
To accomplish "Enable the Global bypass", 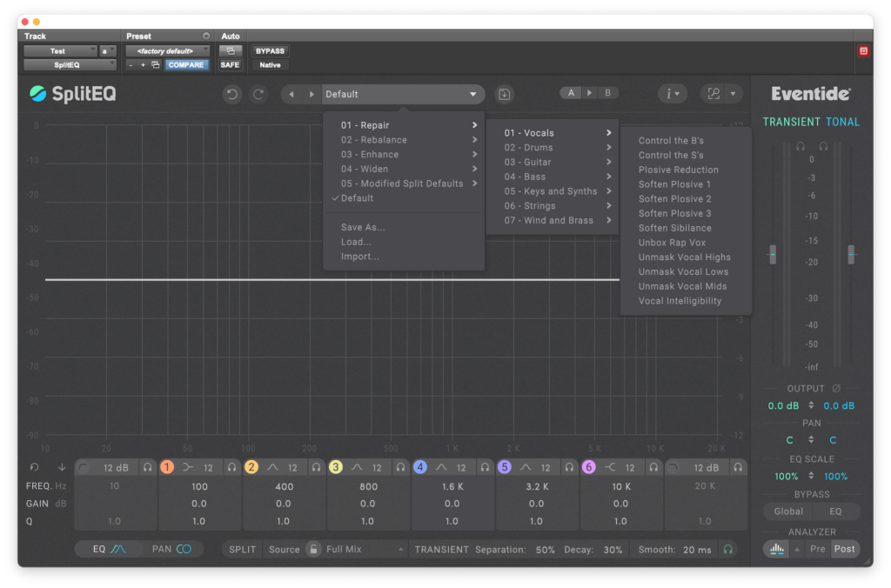I will click(788, 511).
